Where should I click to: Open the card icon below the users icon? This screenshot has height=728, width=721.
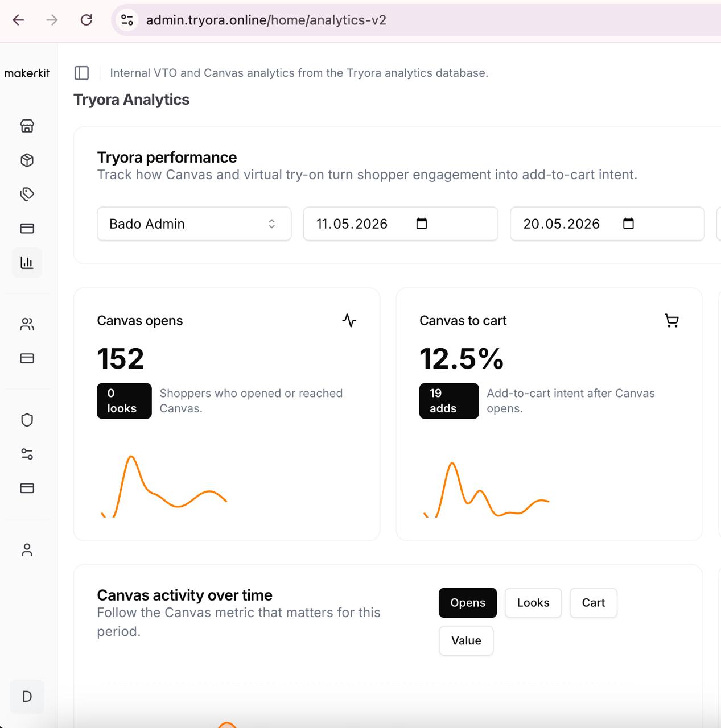(27, 358)
